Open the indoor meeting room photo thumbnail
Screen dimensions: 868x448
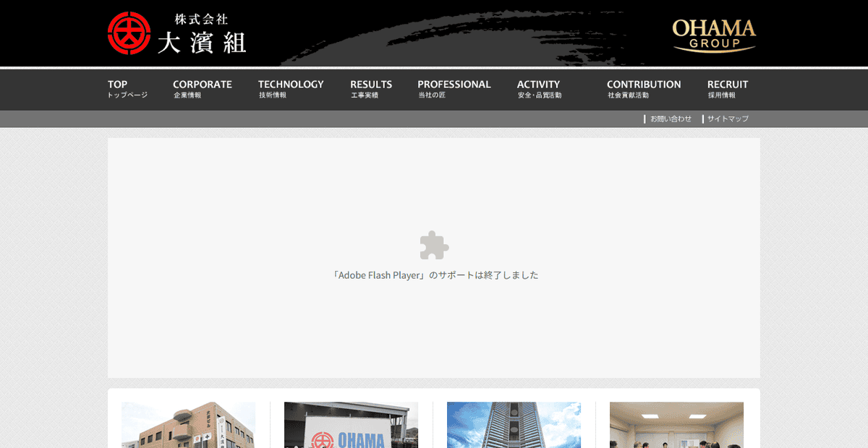point(676,425)
